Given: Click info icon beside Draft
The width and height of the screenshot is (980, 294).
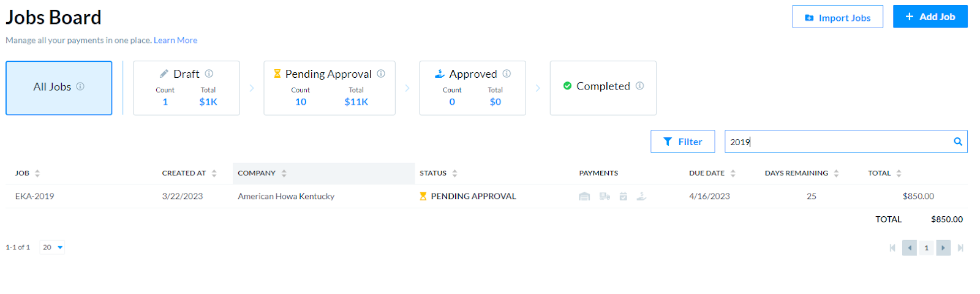Looking at the screenshot, I should pos(209,73).
